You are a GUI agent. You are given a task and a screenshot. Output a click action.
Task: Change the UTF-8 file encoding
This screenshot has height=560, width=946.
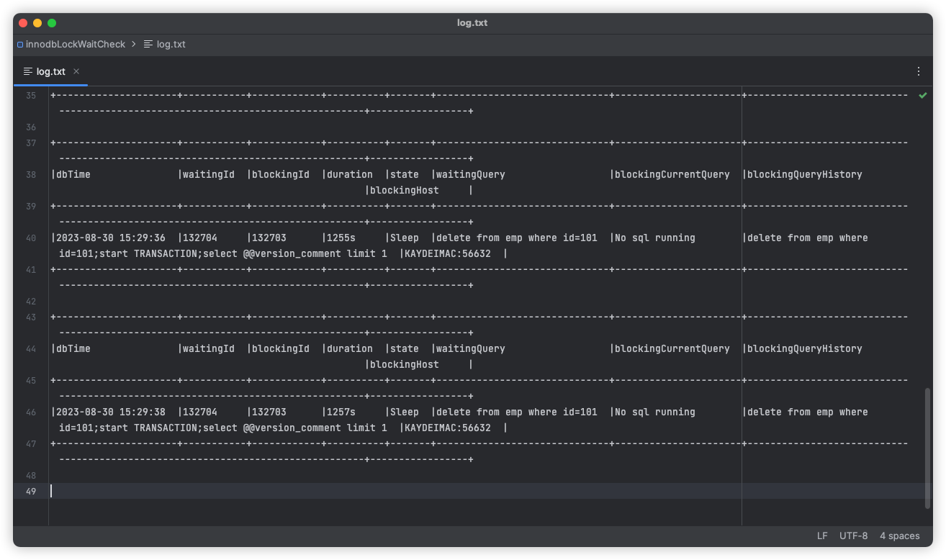(x=853, y=536)
